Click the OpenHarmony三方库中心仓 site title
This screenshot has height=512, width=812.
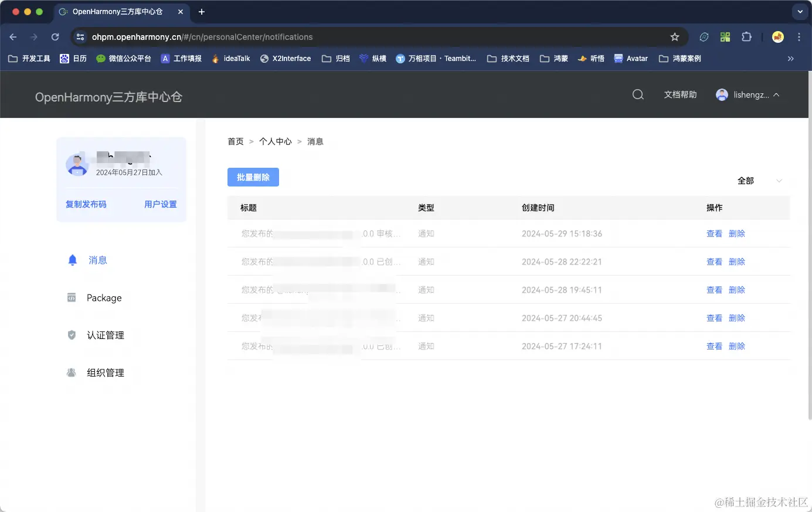click(x=108, y=97)
